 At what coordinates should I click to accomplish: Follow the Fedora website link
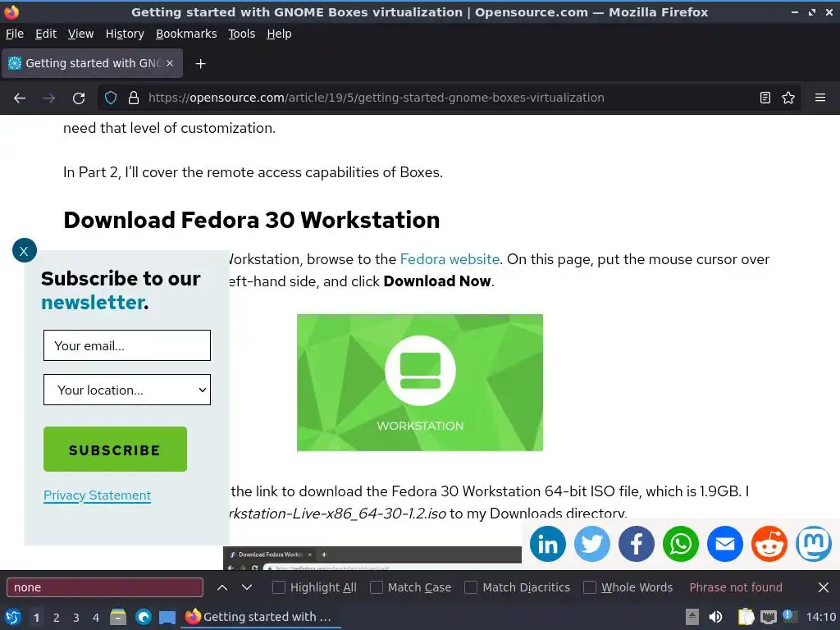coord(450,260)
